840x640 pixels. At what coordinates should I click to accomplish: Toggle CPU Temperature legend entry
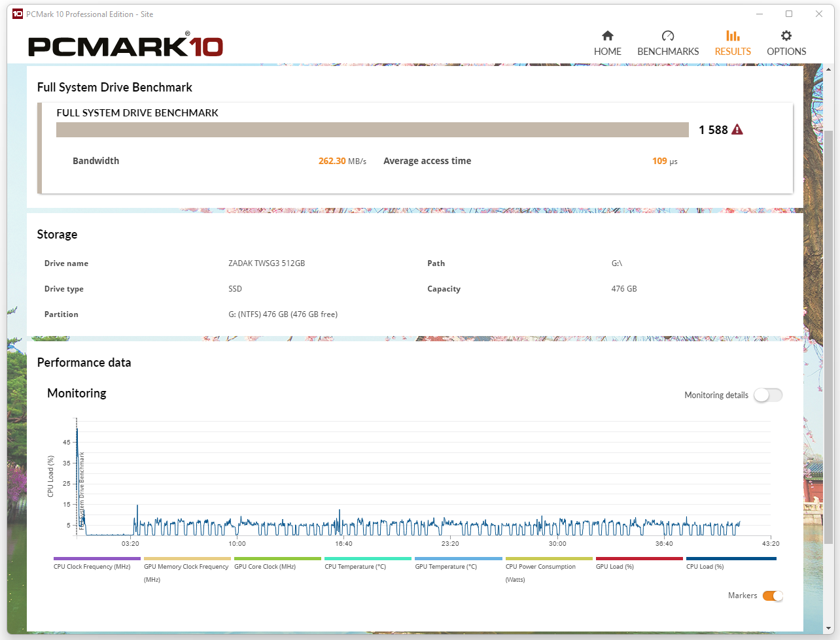tap(368, 564)
